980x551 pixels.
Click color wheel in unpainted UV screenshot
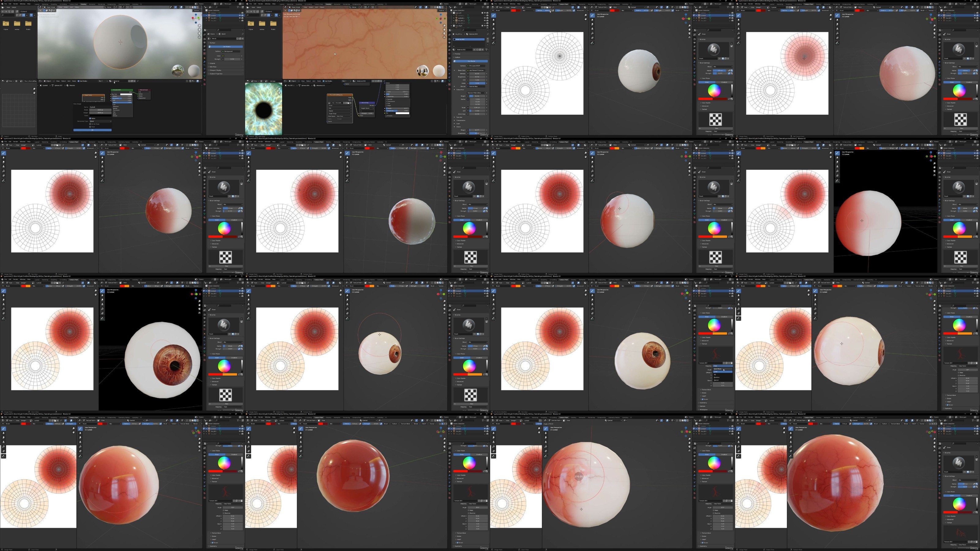click(714, 91)
